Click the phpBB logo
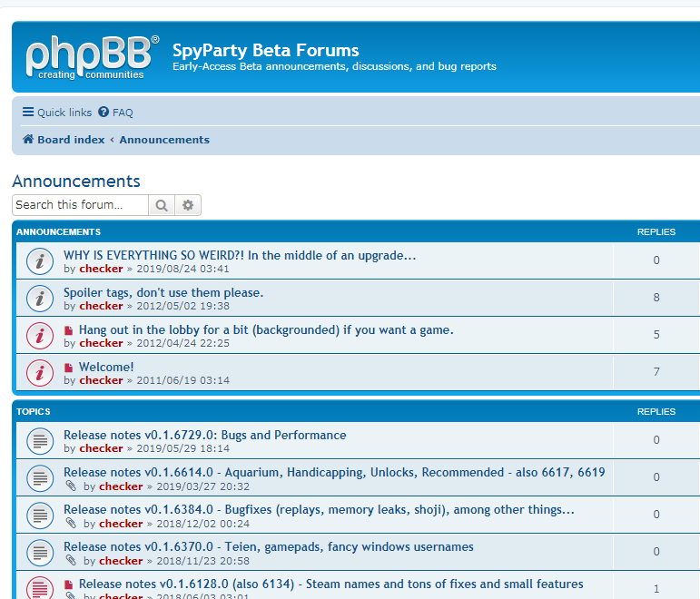The image size is (700, 599). [x=92, y=57]
